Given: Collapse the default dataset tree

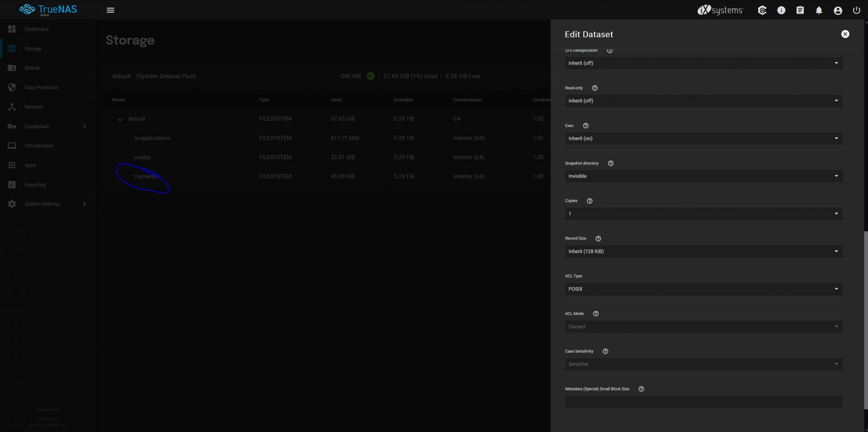Looking at the screenshot, I should point(120,119).
